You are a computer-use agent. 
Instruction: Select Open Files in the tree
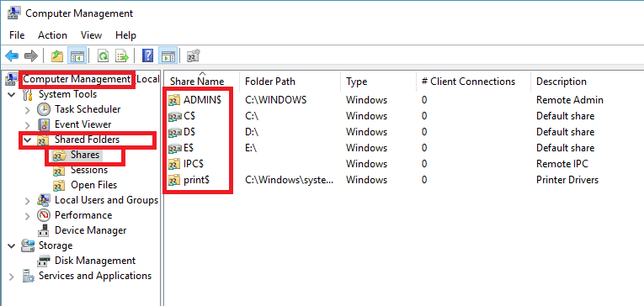(x=94, y=185)
